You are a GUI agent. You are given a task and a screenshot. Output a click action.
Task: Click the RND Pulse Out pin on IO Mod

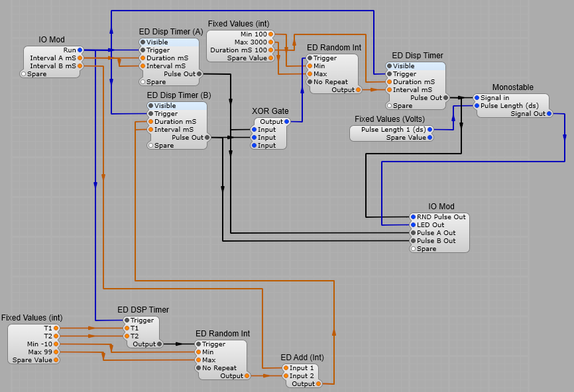pyautogui.click(x=414, y=217)
